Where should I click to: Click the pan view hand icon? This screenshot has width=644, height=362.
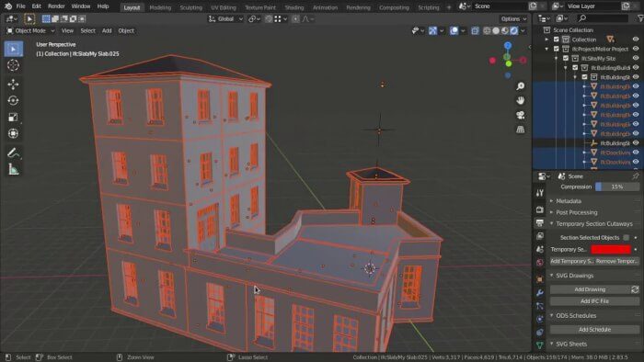coord(521,100)
